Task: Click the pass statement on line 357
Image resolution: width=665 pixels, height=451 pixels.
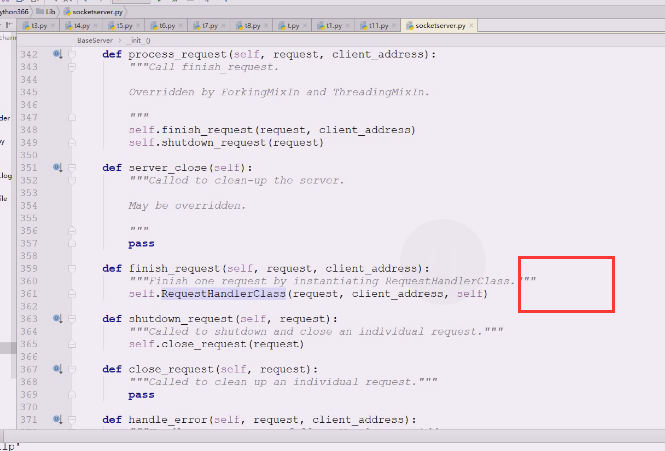Action: point(141,244)
